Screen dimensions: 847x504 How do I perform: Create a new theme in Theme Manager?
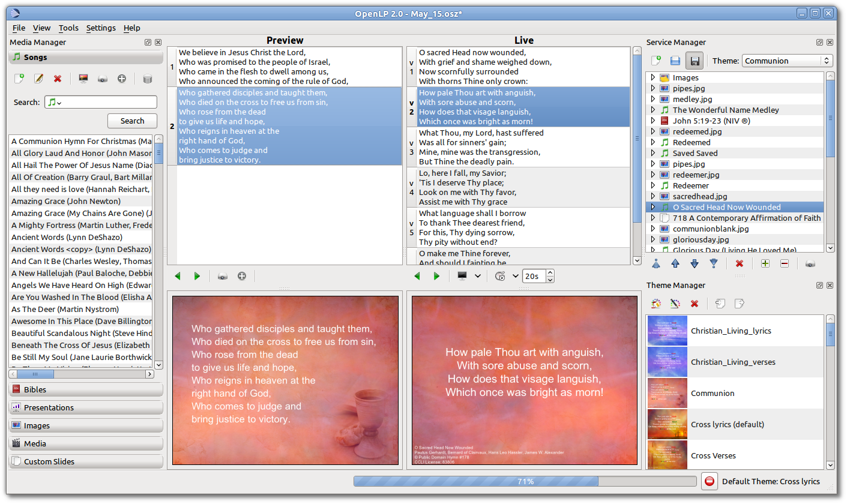[x=656, y=304]
